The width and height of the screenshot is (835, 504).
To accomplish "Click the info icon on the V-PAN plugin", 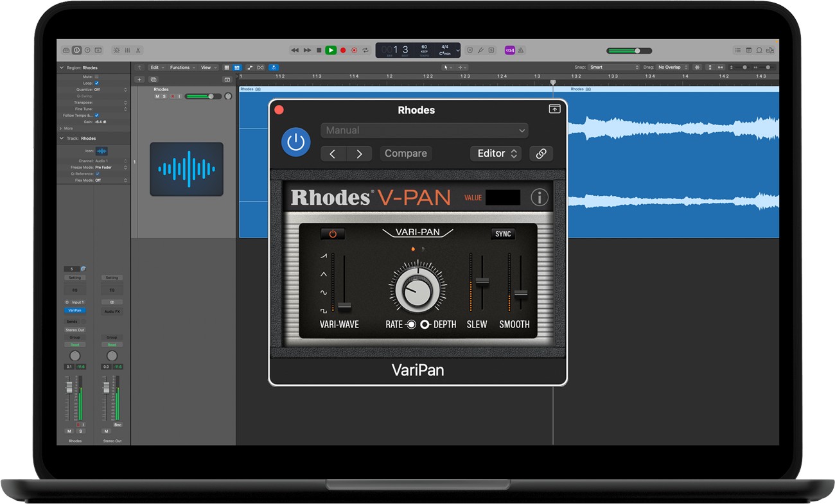I will [539, 197].
